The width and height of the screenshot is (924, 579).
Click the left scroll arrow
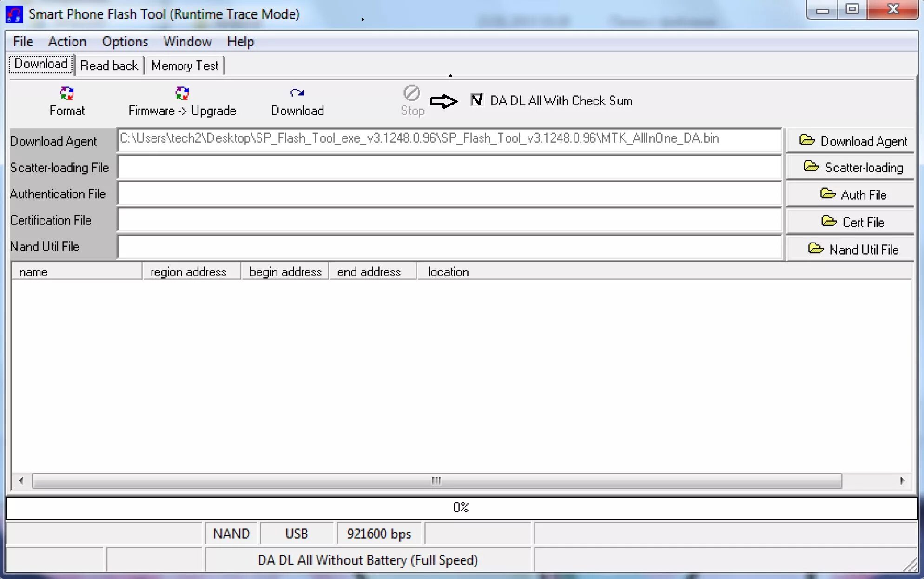(21, 480)
